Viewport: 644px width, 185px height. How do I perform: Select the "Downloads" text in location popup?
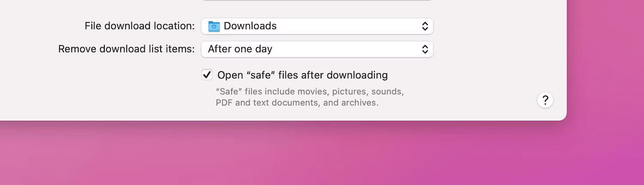(x=250, y=26)
